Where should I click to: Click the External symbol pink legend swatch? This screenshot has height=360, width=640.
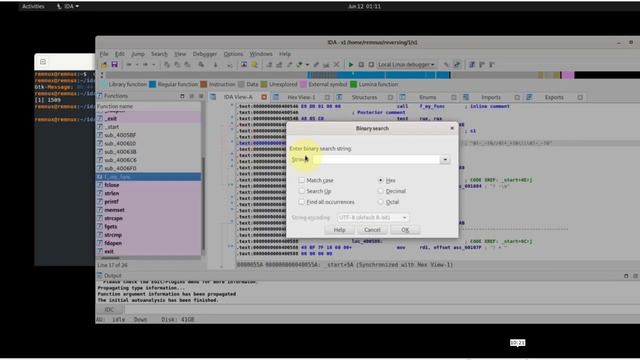(x=303, y=84)
